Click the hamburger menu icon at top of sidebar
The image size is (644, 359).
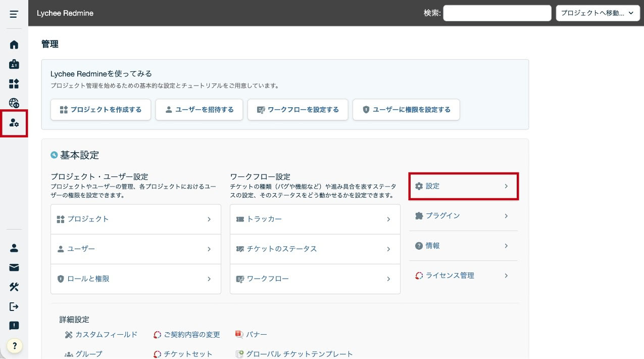[14, 14]
